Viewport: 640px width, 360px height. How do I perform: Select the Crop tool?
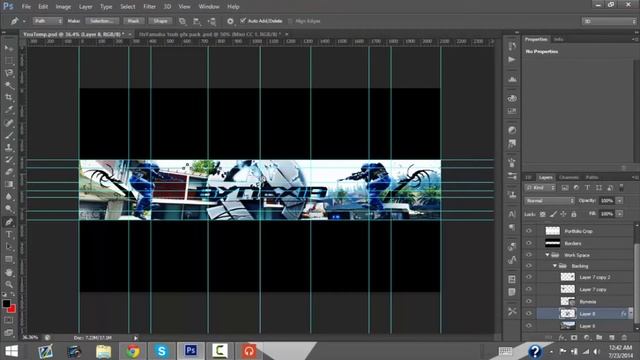pos(9,98)
